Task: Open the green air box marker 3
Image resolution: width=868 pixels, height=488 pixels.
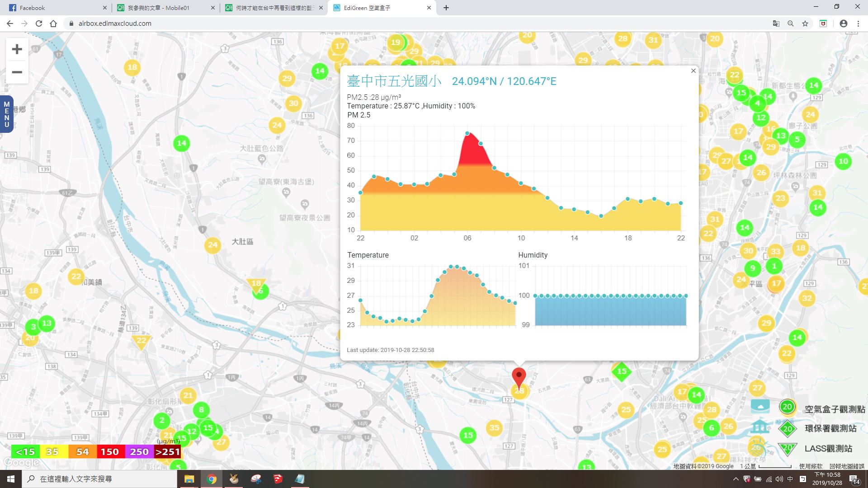Action: click(x=33, y=327)
